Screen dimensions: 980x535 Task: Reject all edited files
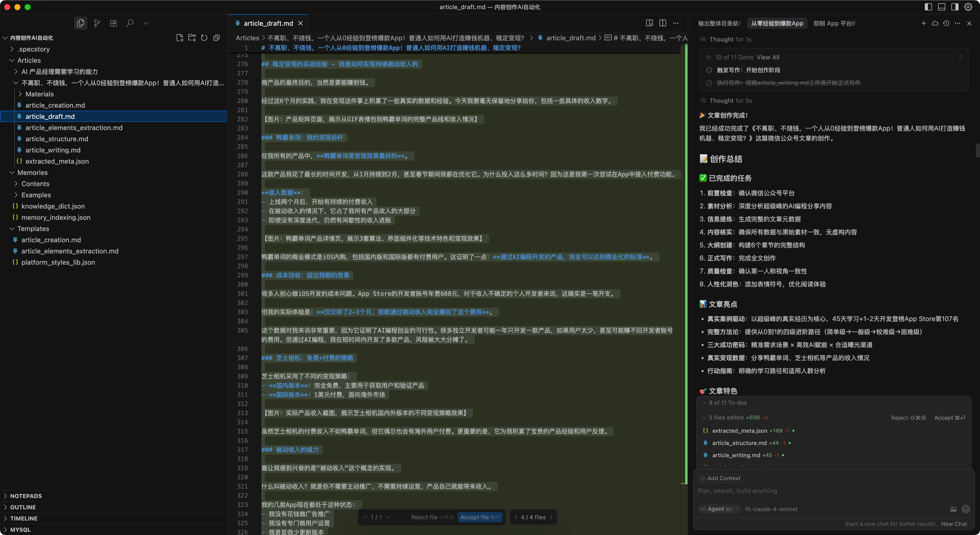click(x=908, y=418)
